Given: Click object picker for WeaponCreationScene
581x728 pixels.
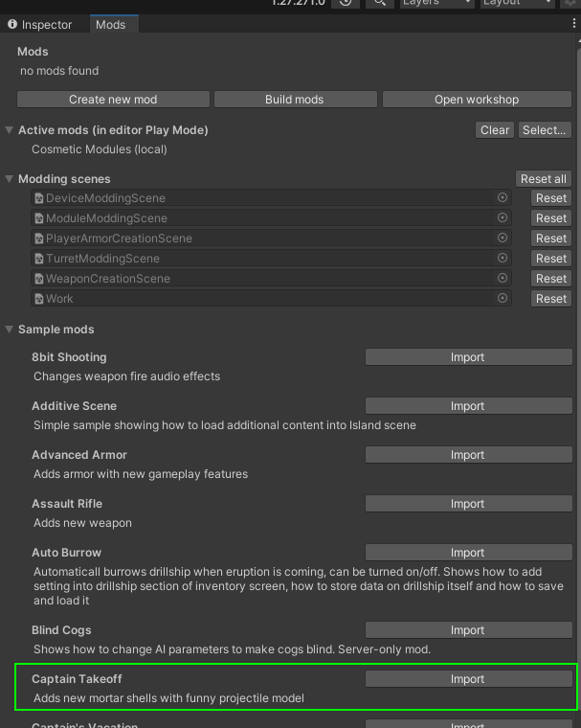Looking at the screenshot, I should click(x=502, y=278).
